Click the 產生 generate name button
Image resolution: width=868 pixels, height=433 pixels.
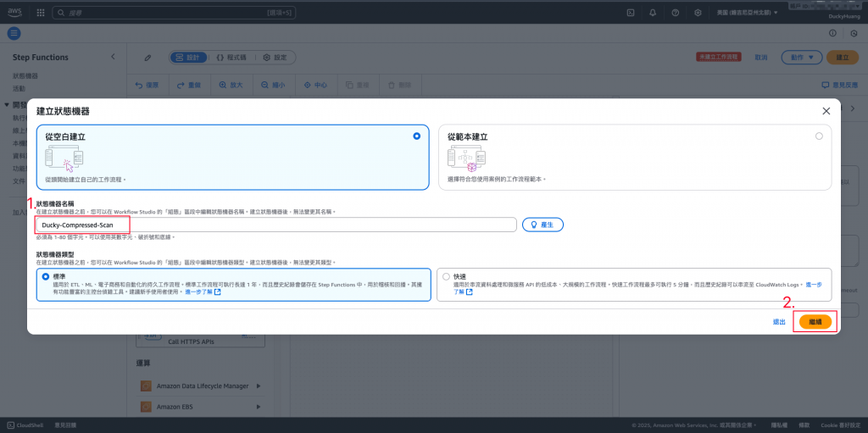click(x=543, y=225)
